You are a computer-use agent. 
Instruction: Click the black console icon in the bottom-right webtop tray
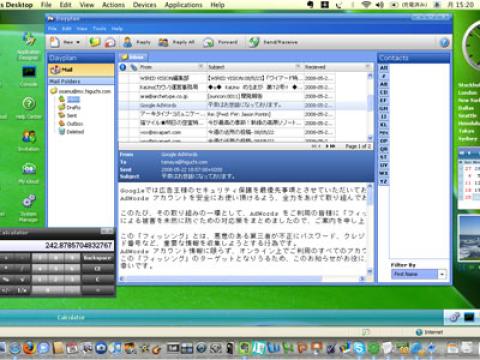pos(469,317)
